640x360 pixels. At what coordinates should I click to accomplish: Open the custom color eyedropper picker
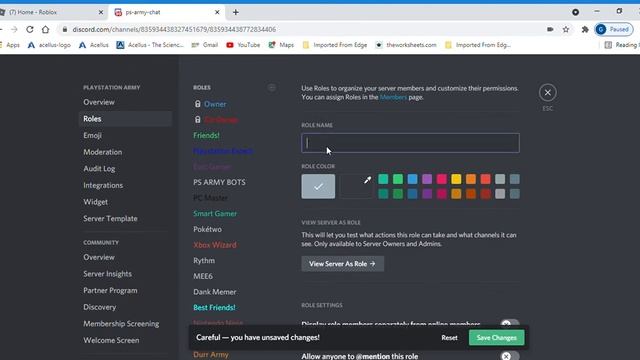pos(367,180)
